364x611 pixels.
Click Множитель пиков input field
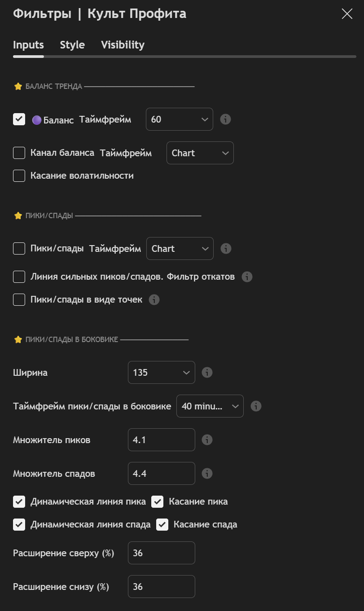click(162, 440)
